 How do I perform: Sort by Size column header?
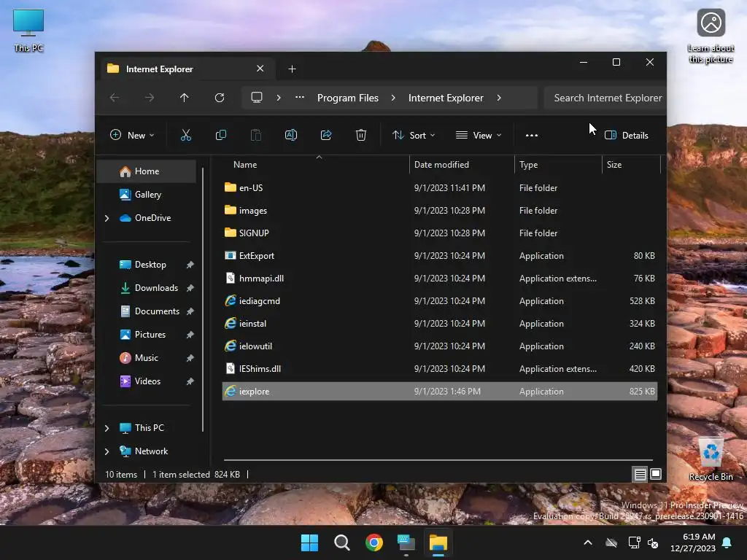pos(614,165)
